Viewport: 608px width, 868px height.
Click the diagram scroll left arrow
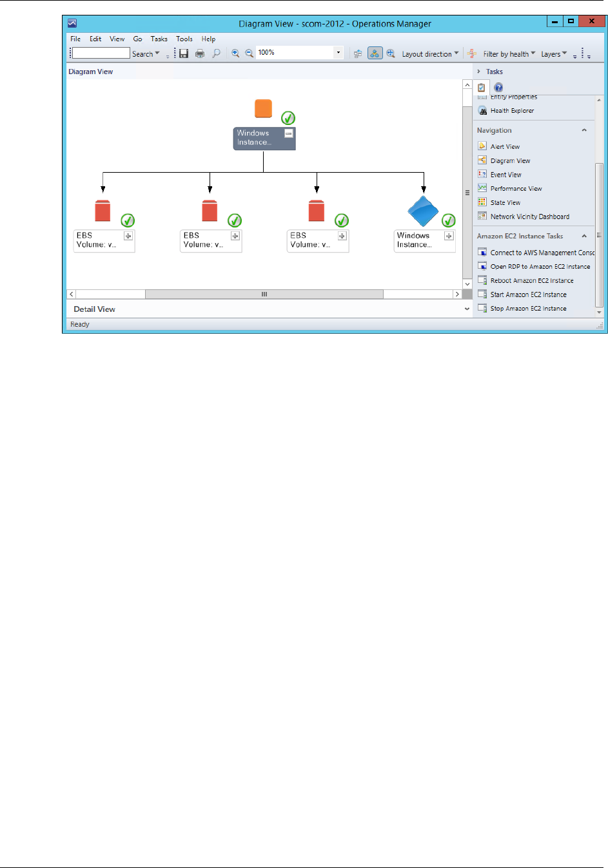pos(72,294)
